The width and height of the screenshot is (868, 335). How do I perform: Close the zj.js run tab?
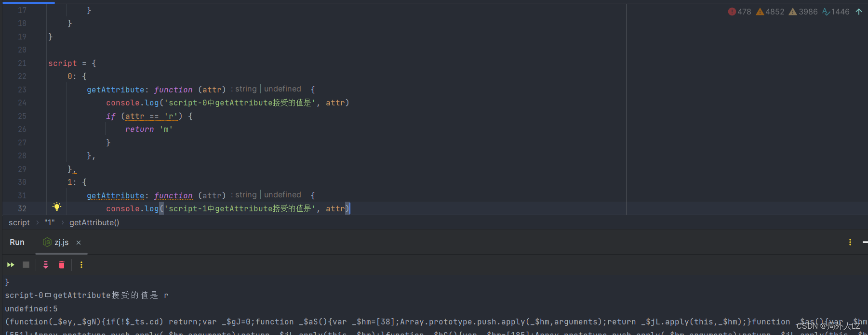(x=79, y=243)
